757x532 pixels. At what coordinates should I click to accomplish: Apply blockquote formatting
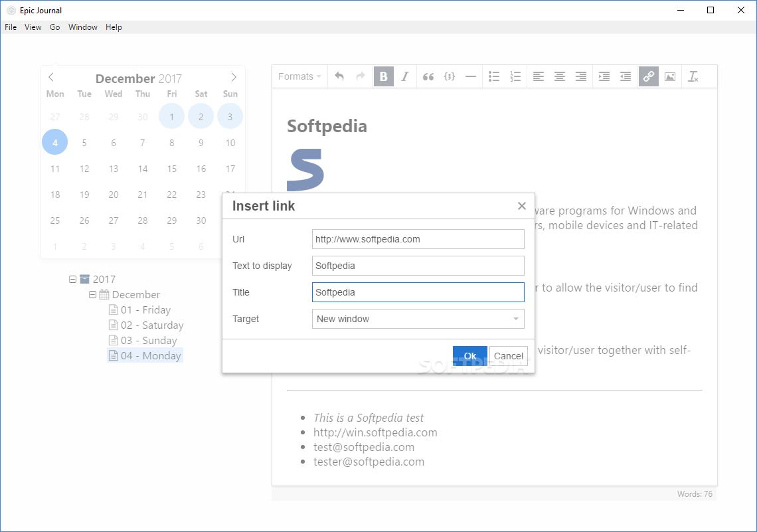click(428, 76)
